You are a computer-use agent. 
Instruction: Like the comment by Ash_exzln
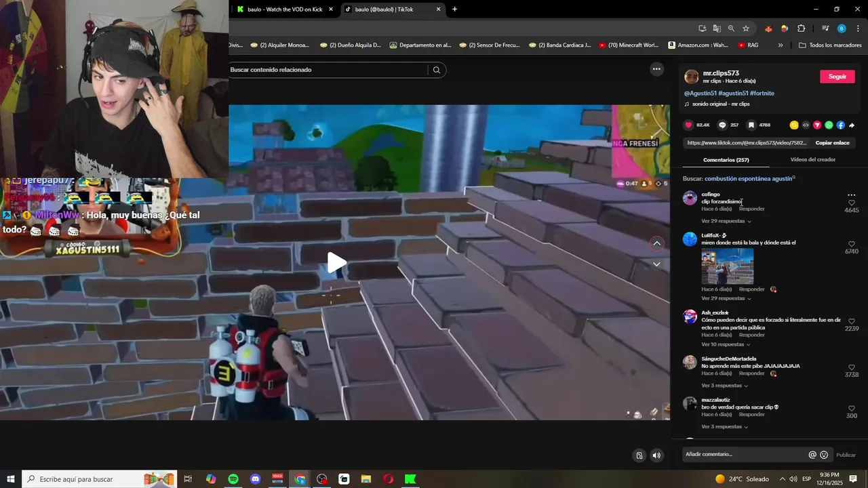(x=852, y=321)
